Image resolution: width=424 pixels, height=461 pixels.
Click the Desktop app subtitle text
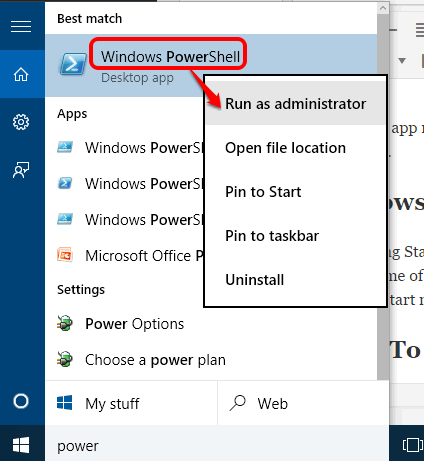pyautogui.click(x=137, y=78)
